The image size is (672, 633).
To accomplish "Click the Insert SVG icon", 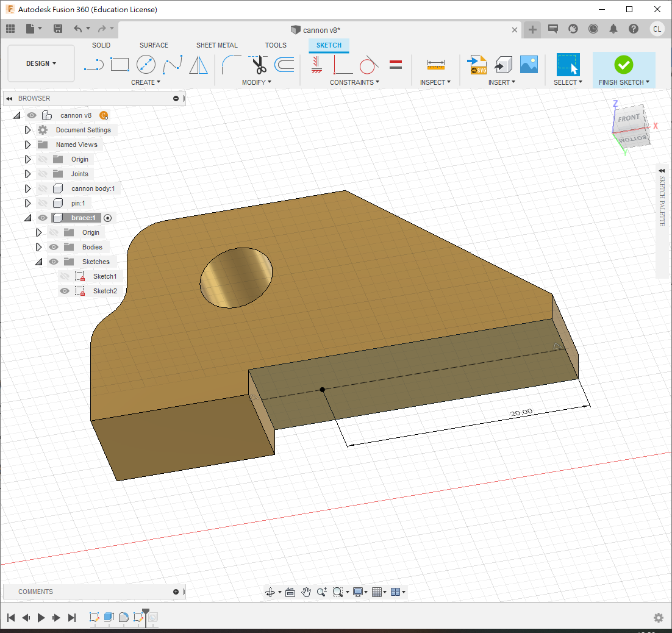I will point(476,64).
